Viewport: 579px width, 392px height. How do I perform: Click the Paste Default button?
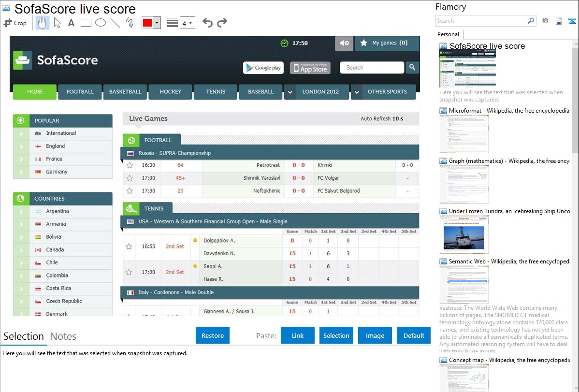pyautogui.click(x=414, y=335)
